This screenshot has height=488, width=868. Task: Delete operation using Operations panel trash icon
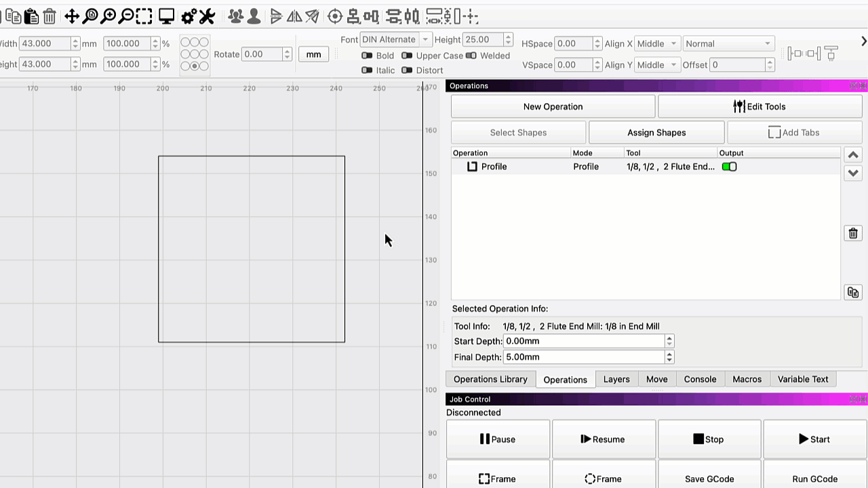[x=853, y=233]
